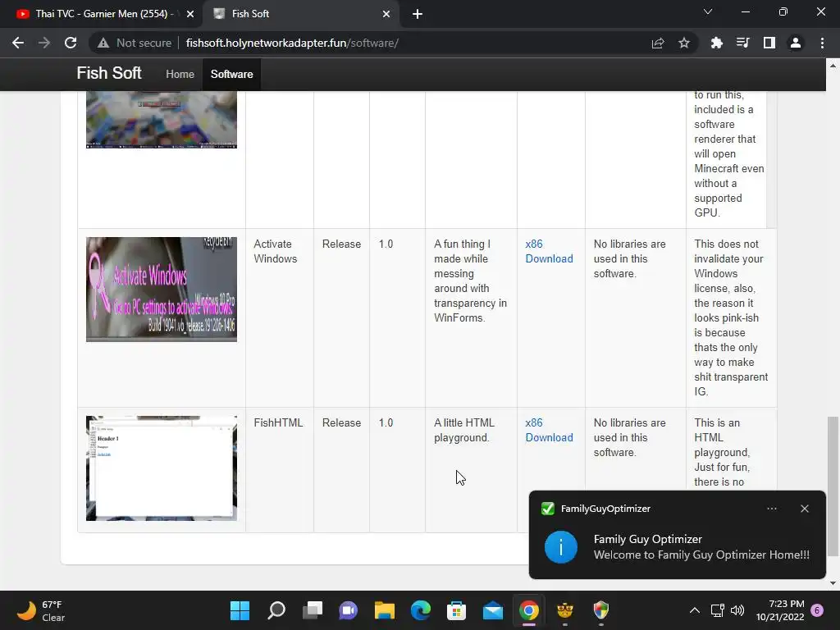This screenshot has width=840, height=630.
Task: Toggle the Chrome side panel icon
Action: pyautogui.click(x=769, y=43)
